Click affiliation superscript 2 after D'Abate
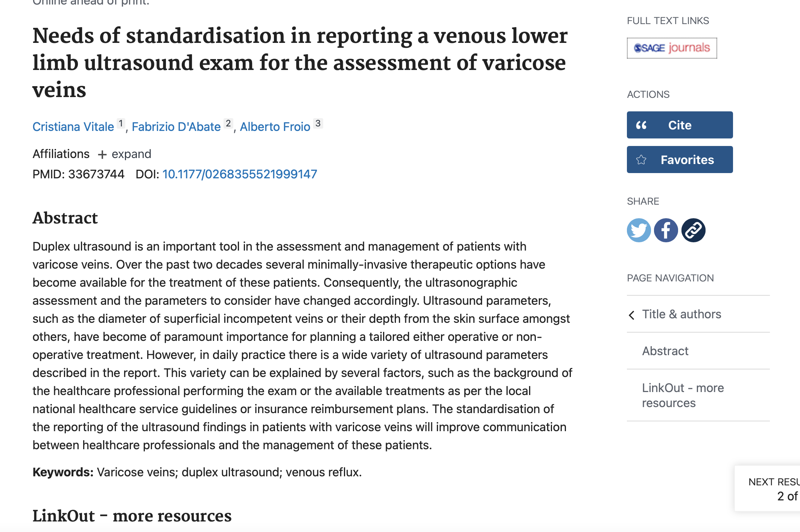This screenshot has width=800, height=532. point(228,123)
